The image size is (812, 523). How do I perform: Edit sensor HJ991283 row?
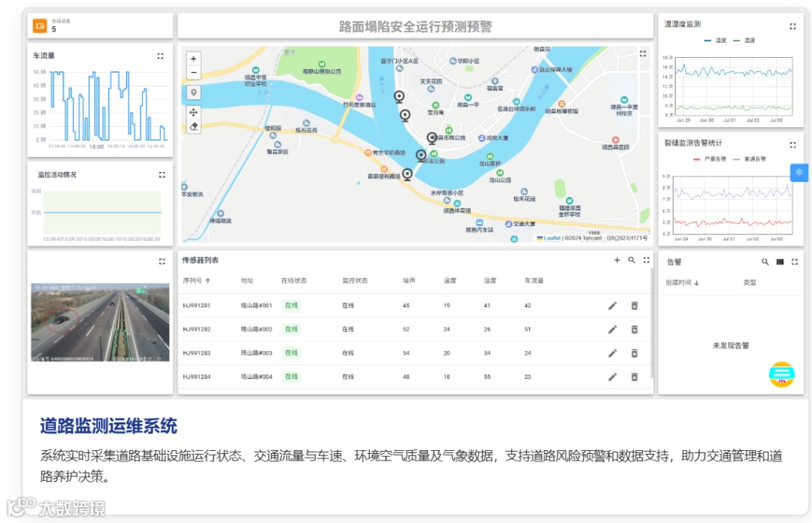(x=613, y=353)
